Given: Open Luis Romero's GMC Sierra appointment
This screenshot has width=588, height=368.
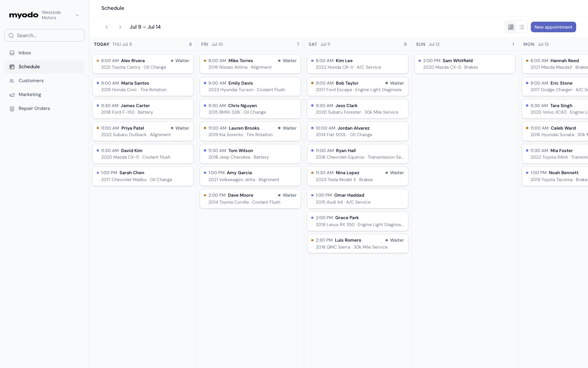Looking at the screenshot, I should point(358,244).
